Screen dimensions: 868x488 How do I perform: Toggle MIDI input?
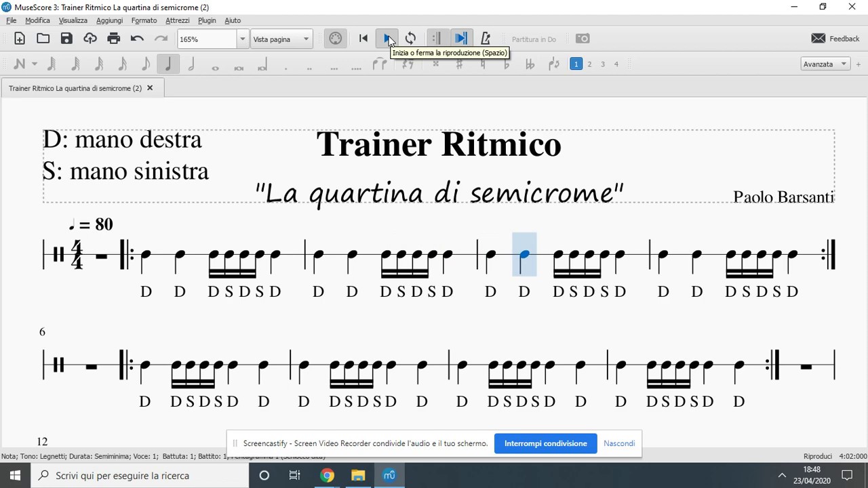click(x=336, y=39)
